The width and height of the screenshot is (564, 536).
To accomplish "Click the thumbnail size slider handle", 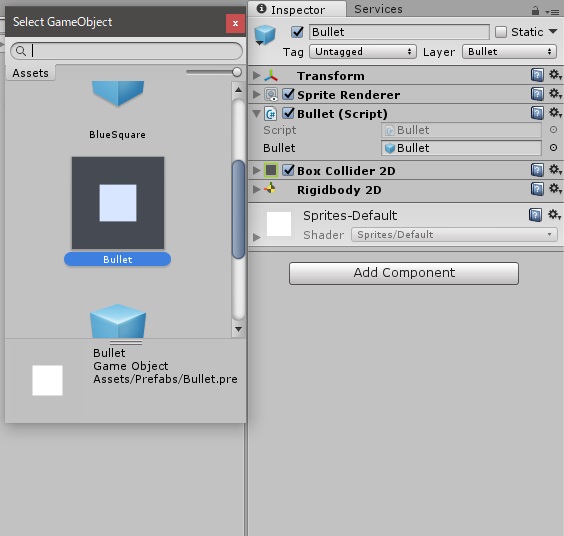I will click(237, 72).
